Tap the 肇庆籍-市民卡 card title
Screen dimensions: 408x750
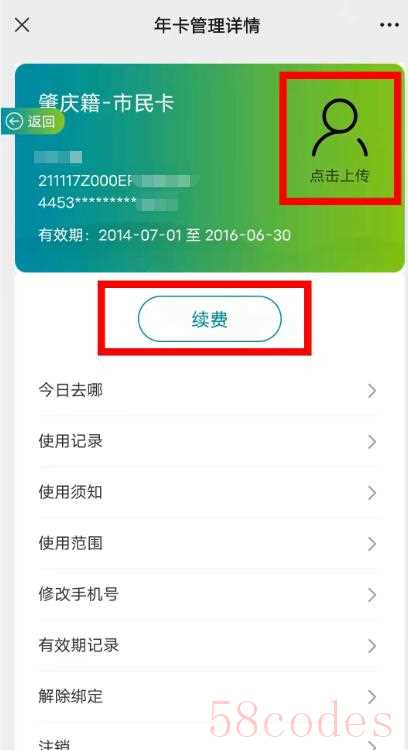point(106,103)
